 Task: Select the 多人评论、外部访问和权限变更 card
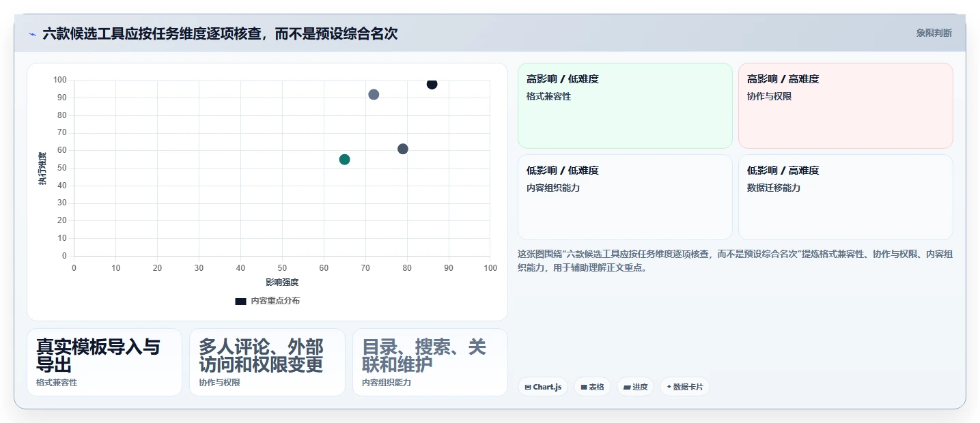point(267,362)
